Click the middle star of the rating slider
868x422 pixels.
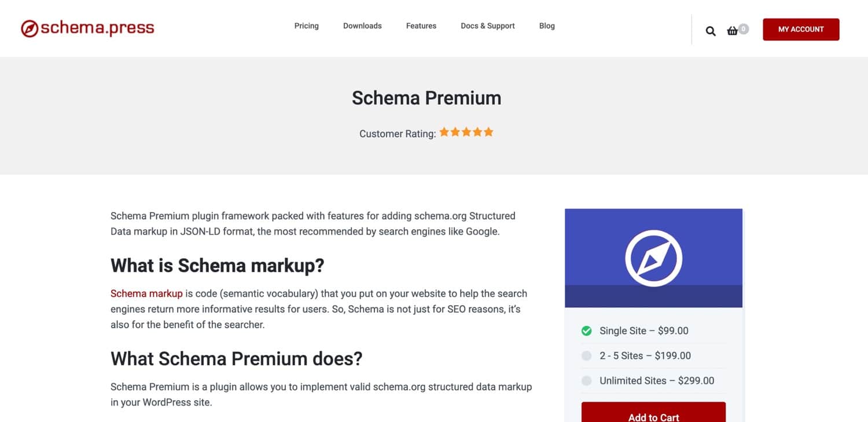[x=466, y=131]
